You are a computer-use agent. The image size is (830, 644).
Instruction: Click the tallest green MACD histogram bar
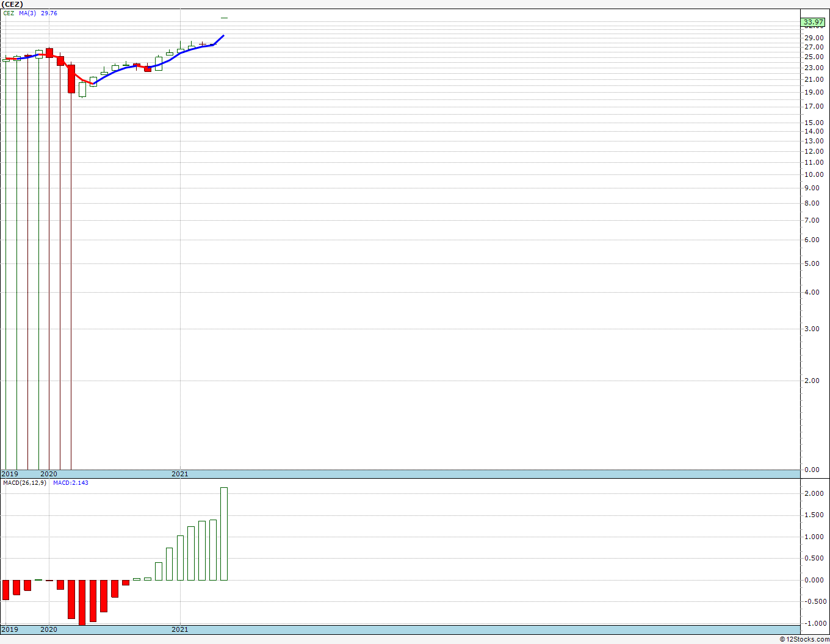click(x=224, y=534)
